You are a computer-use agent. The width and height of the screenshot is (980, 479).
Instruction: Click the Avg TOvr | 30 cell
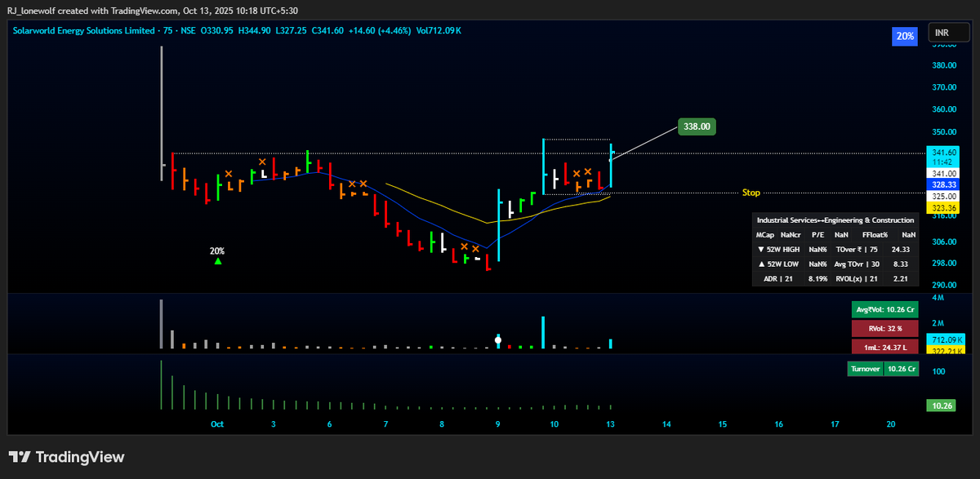click(857, 264)
